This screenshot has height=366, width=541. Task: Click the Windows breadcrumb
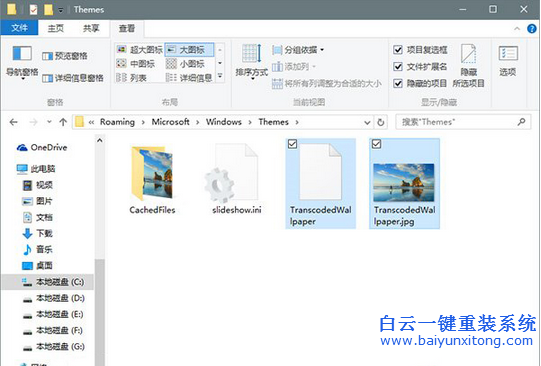[x=224, y=122]
